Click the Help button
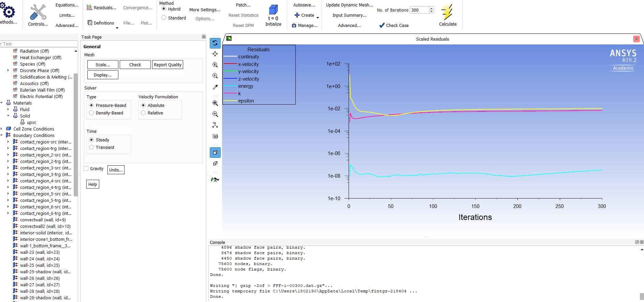Screen dimensions: 644x302 coord(92,184)
